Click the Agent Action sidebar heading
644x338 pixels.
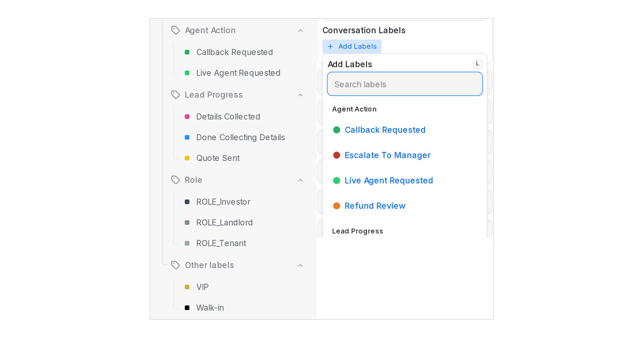[210, 31]
